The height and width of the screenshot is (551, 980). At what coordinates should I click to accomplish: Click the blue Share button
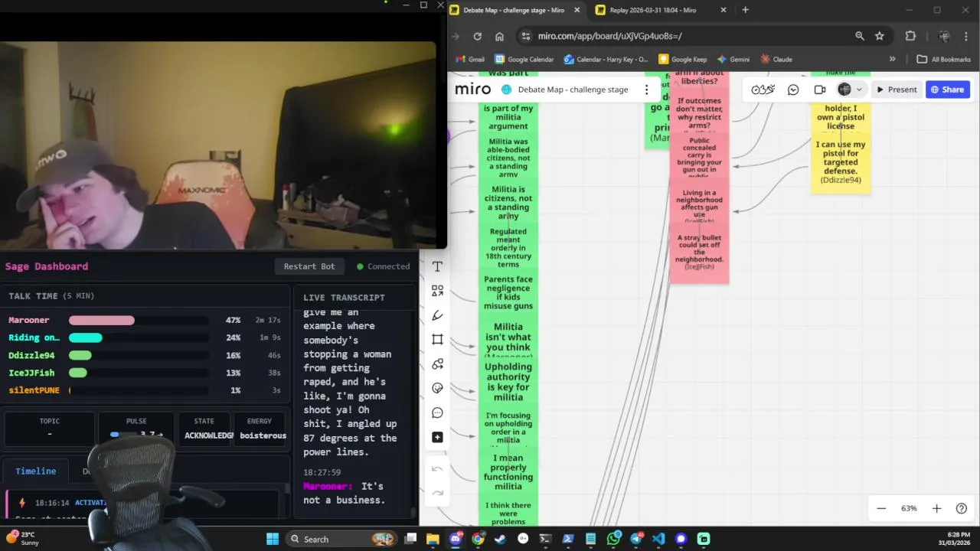[947, 90]
